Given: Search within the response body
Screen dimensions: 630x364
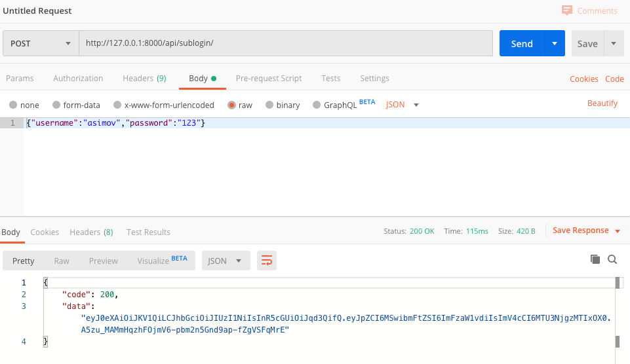Looking at the screenshot, I should [612, 259].
